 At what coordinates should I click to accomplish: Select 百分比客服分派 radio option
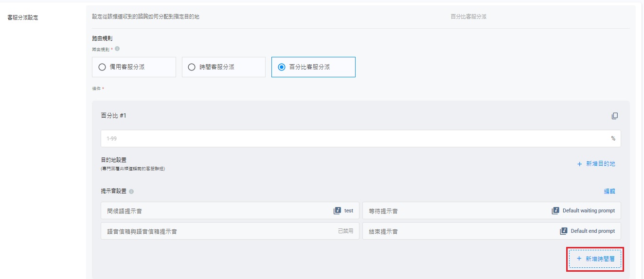coord(313,67)
